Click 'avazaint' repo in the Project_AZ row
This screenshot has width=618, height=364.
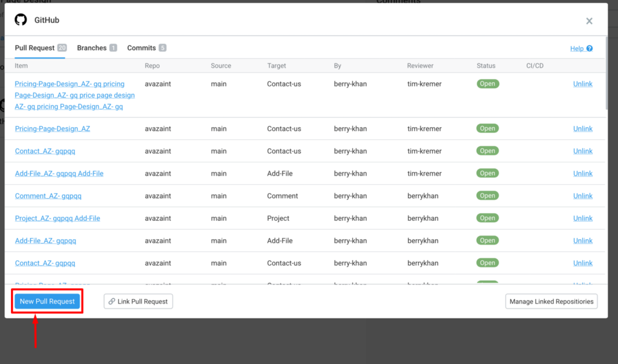158,219
